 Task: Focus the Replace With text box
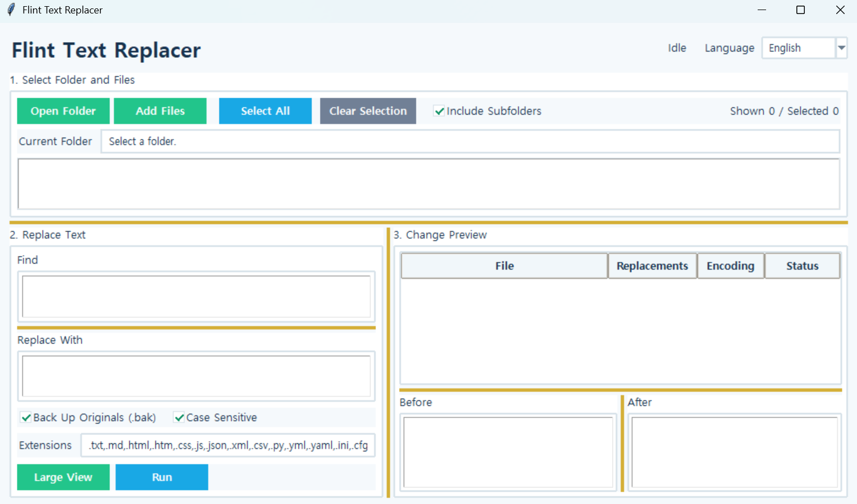[x=196, y=376]
